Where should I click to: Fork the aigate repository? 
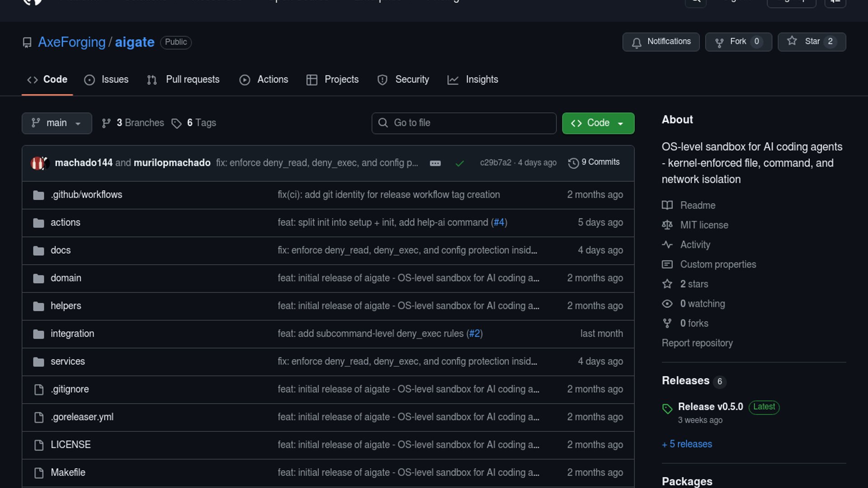coord(738,42)
